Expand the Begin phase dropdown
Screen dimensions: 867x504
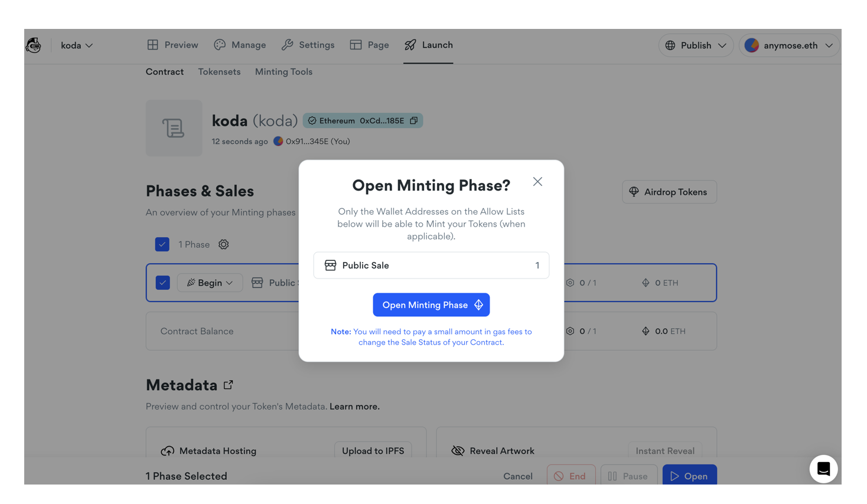point(210,283)
